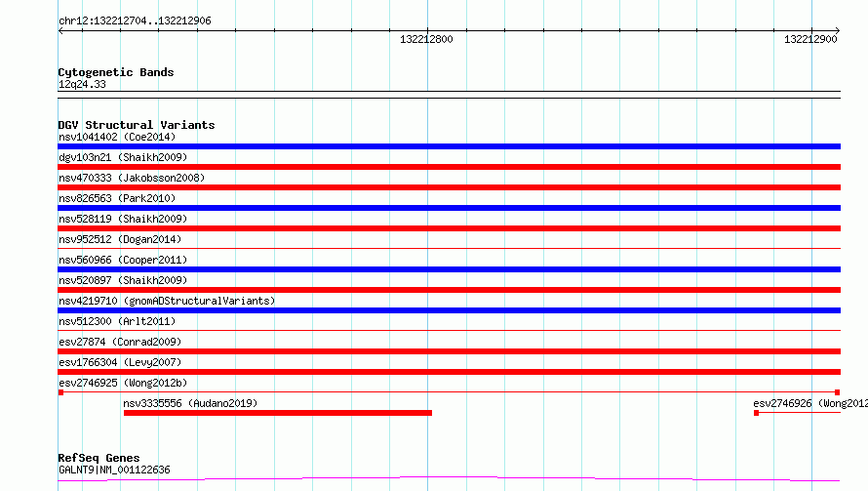Select the blue bar for nsv1041402
Viewport: 868px width, 491px height.
click(449, 146)
